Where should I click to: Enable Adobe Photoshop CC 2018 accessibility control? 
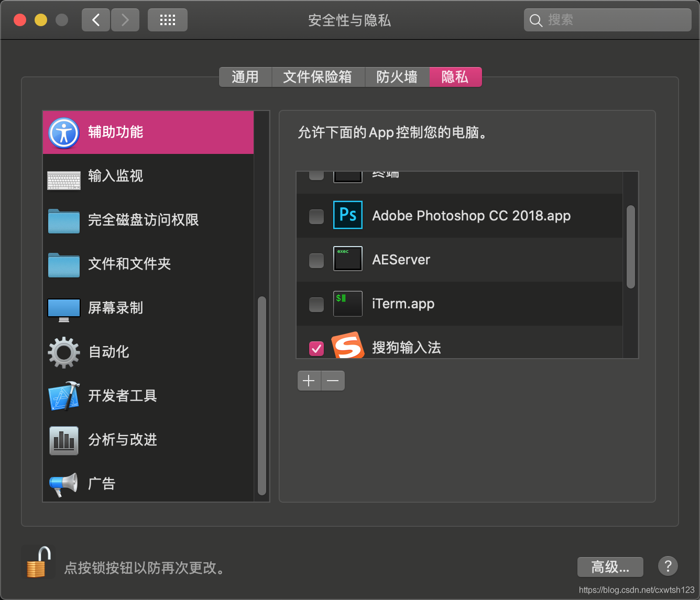click(316, 216)
